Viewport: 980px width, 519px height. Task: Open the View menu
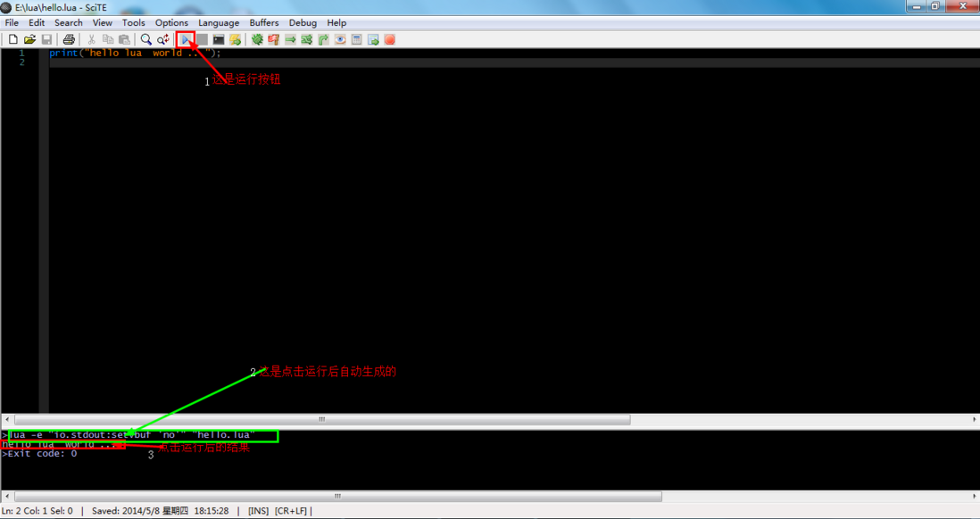coord(103,22)
